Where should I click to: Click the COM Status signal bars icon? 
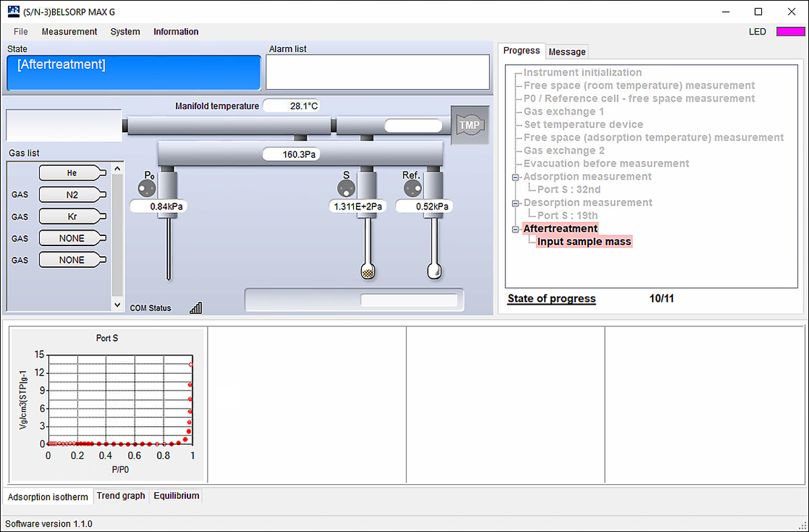pos(196,307)
